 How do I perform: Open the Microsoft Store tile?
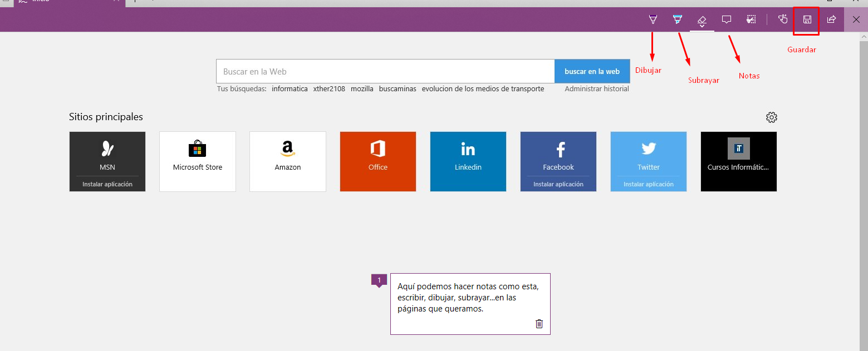tap(198, 161)
